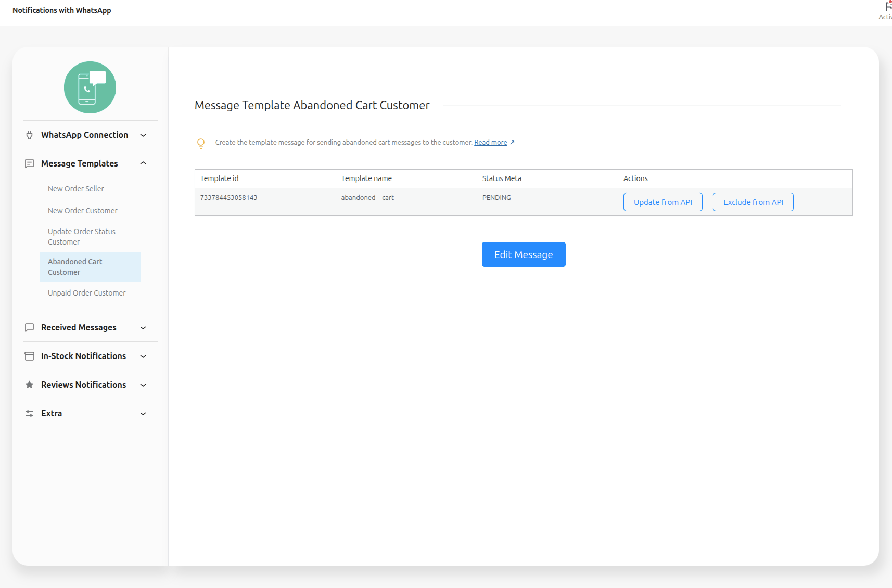Image resolution: width=892 pixels, height=588 pixels.
Task: Expand the In-Stock Notifications chevron
Action: pyautogui.click(x=143, y=356)
